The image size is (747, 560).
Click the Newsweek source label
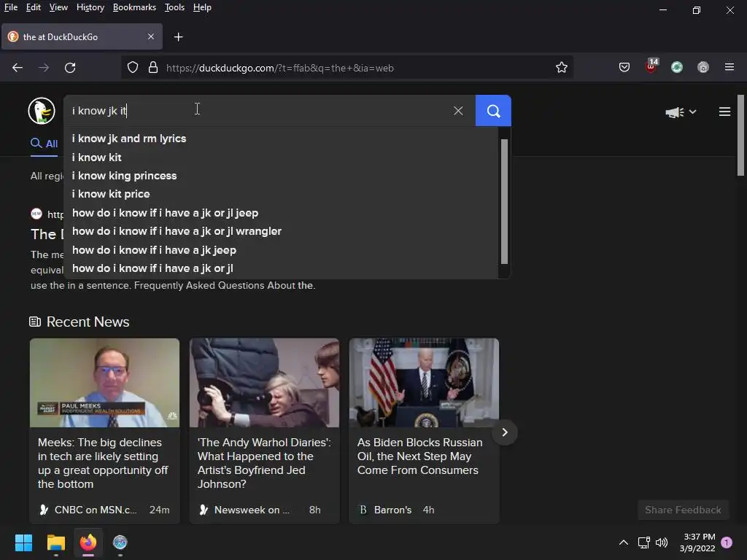[252, 510]
